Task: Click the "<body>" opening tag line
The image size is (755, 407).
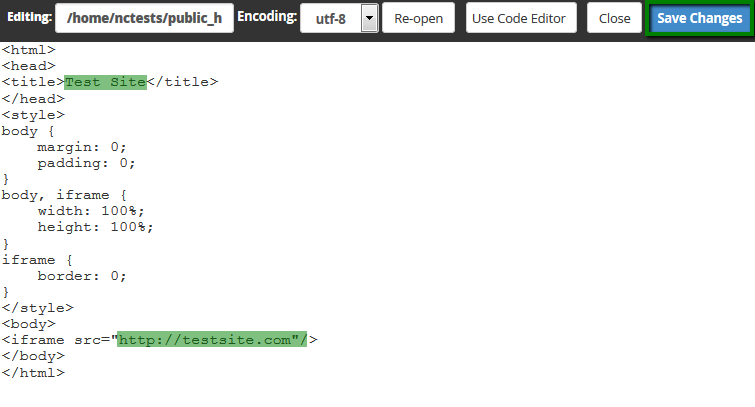Action: [x=28, y=324]
